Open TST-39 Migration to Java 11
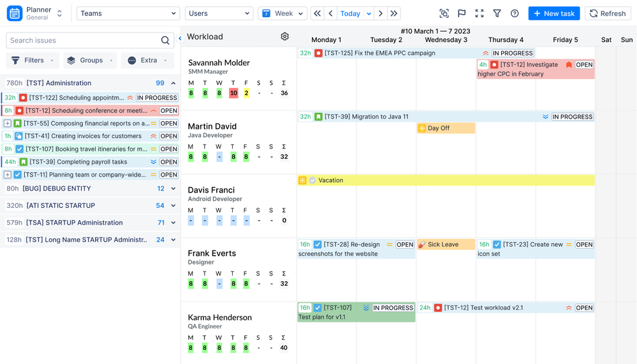 tap(446, 117)
